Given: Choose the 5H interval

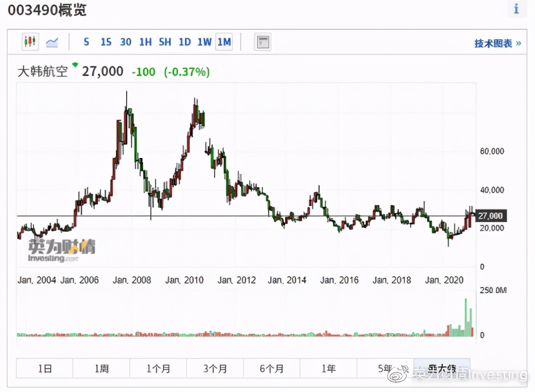Looking at the screenshot, I should pos(165,42).
